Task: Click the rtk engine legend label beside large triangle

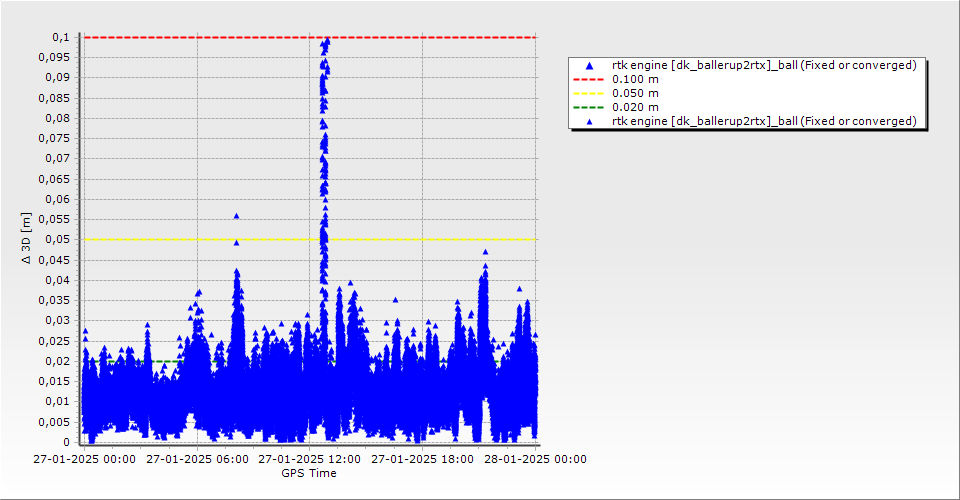Action: [x=764, y=65]
